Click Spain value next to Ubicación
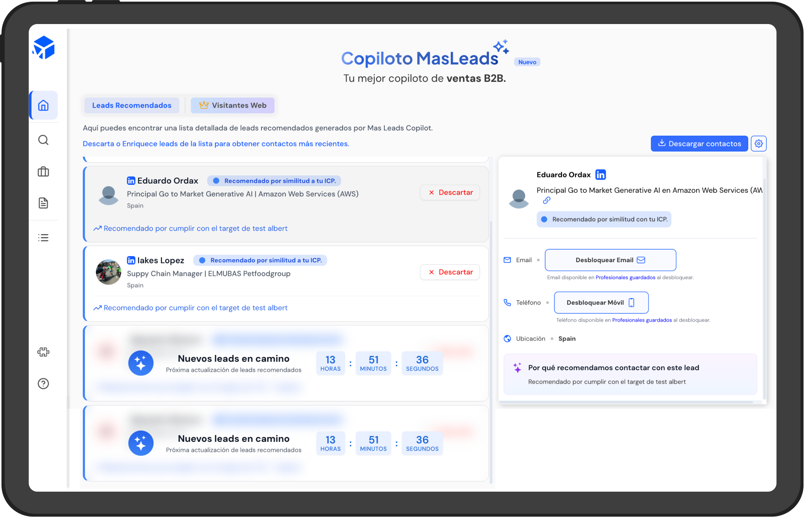The width and height of the screenshot is (812, 517). coord(567,339)
